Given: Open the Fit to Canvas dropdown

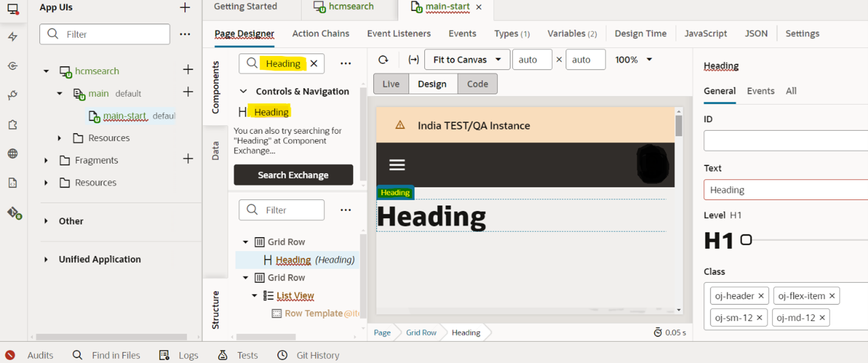Looking at the screenshot, I should click(x=466, y=60).
